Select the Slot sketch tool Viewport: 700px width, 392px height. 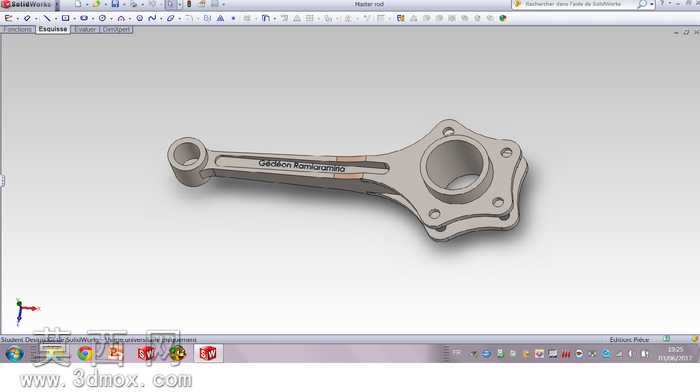[83, 18]
